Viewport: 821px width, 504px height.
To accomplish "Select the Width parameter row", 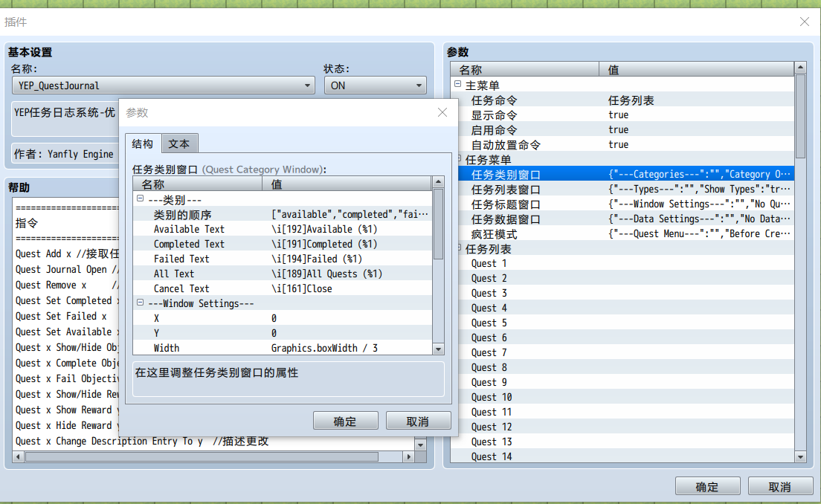I will pyautogui.click(x=283, y=348).
